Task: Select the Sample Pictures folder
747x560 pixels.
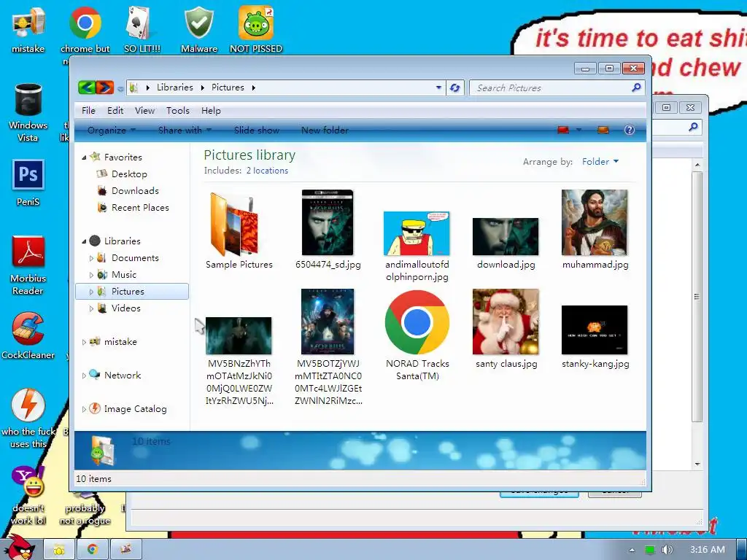Action: pos(239,230)
